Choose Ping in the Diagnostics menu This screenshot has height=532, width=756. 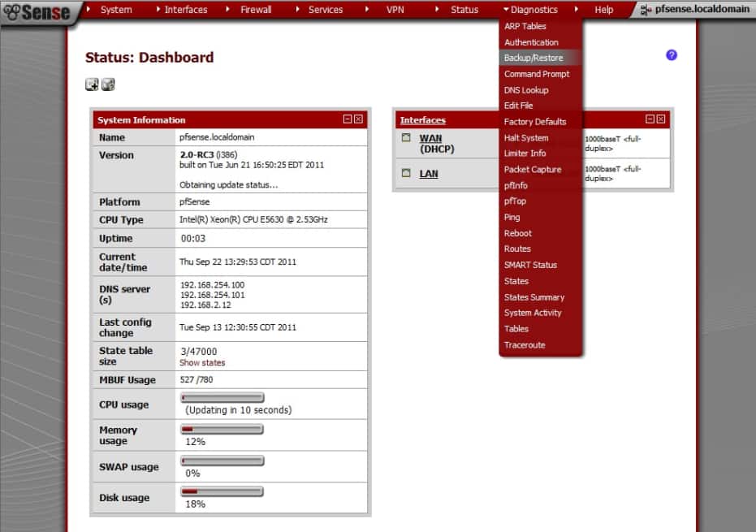point(512,217)
